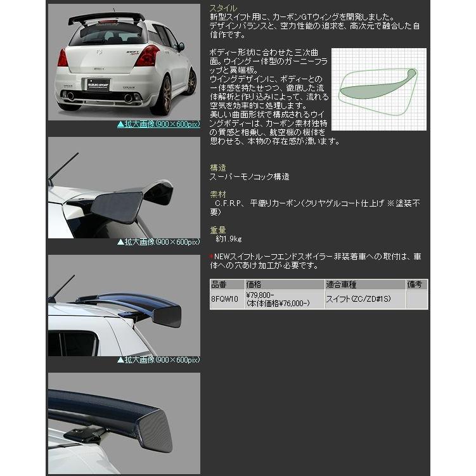The image size is (476, 476).
Task: Click the wing cross-section diagram
Action: coord(379,89)
